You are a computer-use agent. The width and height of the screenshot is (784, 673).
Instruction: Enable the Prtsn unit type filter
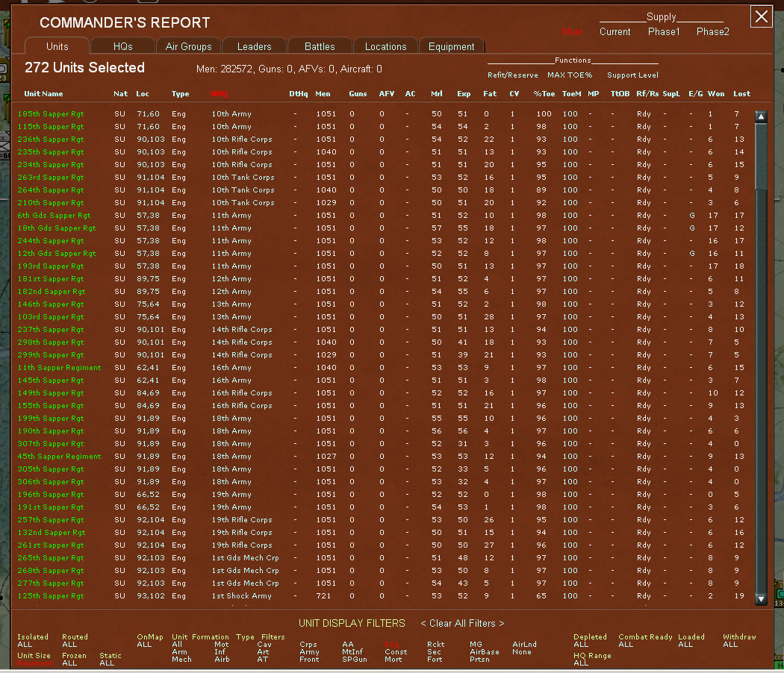tap(479, 660)
